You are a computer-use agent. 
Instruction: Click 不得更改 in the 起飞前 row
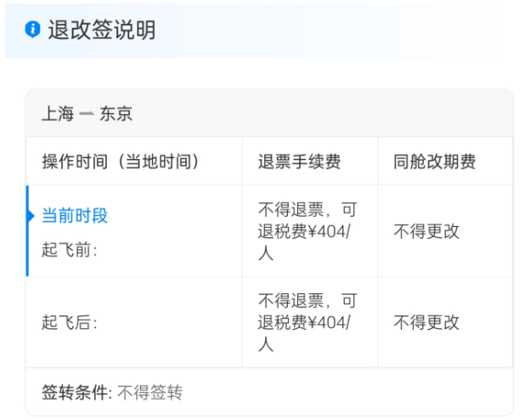(427, 231)
